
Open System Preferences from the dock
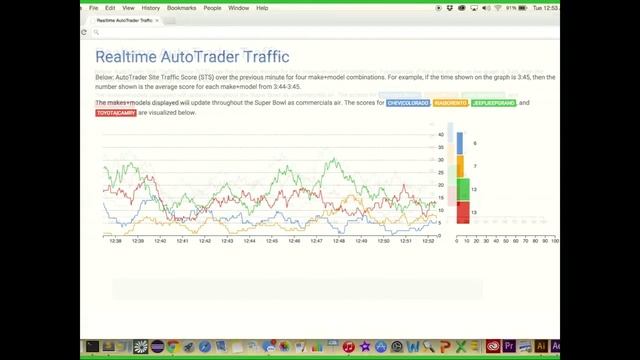[x=397, y=347]
